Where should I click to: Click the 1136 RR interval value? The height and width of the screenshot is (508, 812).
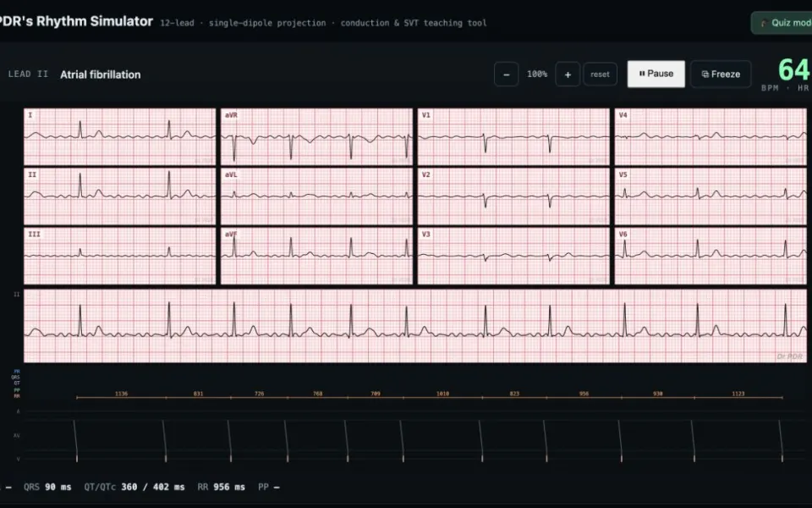tap(121, 394)
